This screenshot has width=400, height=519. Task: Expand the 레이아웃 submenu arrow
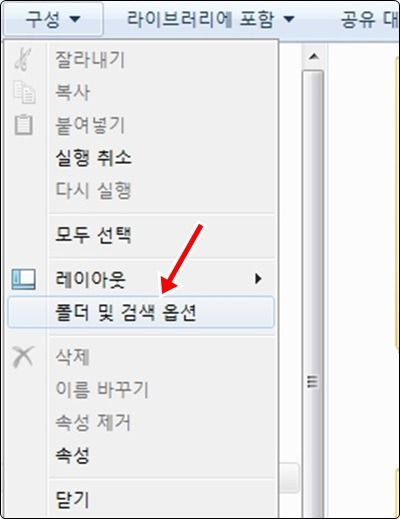258,278
